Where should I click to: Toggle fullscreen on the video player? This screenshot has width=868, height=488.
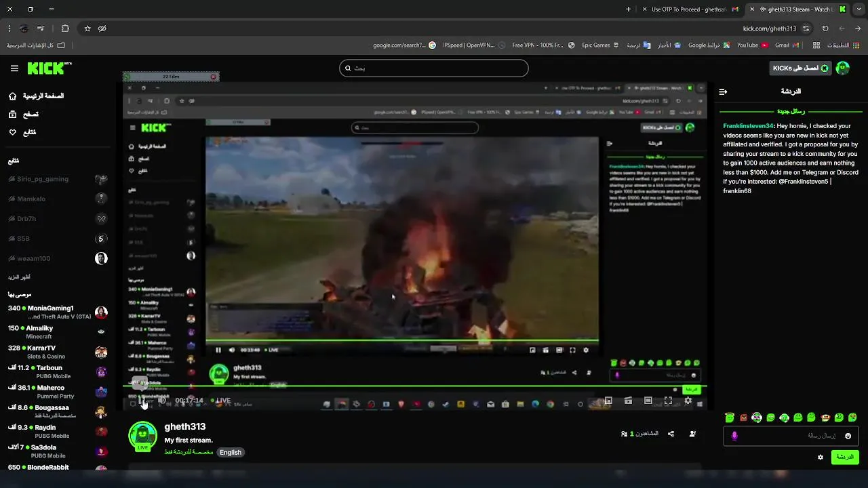coord(668,401)
